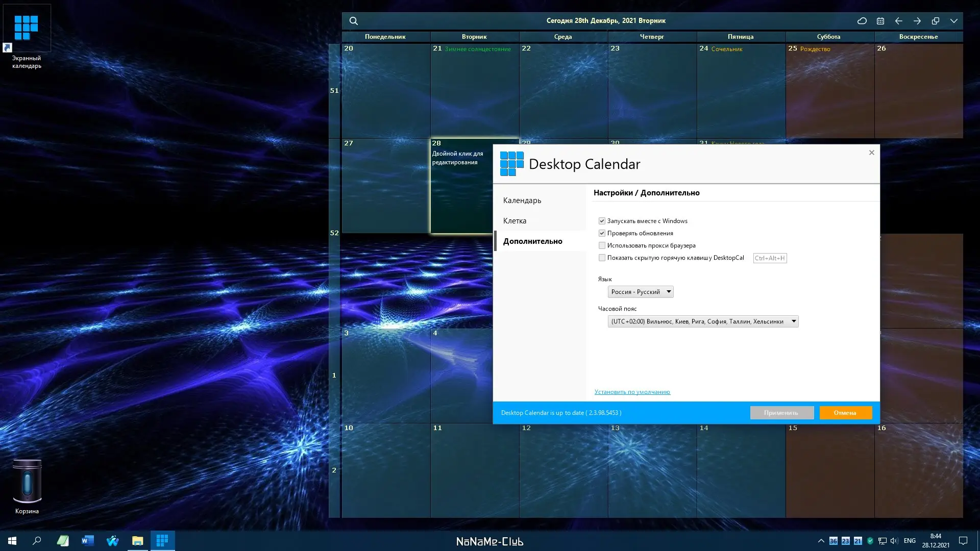Go to next month arrow
Screen dimensions: 980x551
[917, 21]
